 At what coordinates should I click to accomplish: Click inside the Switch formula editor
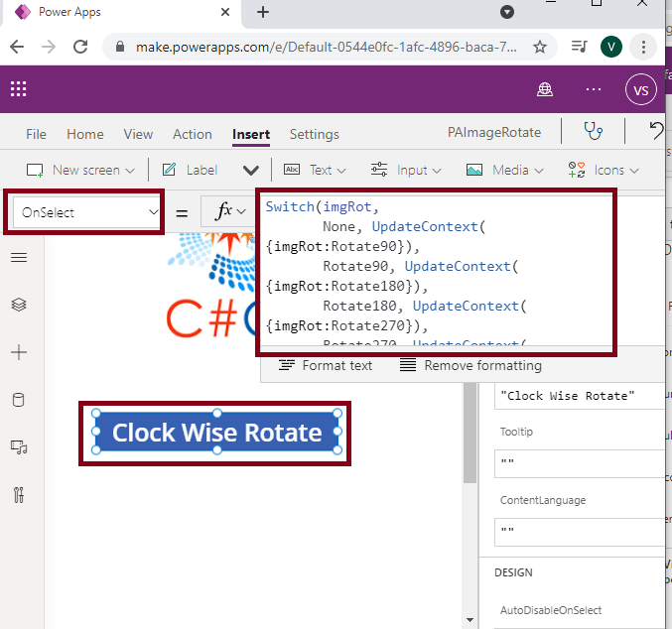coord(437,270)
